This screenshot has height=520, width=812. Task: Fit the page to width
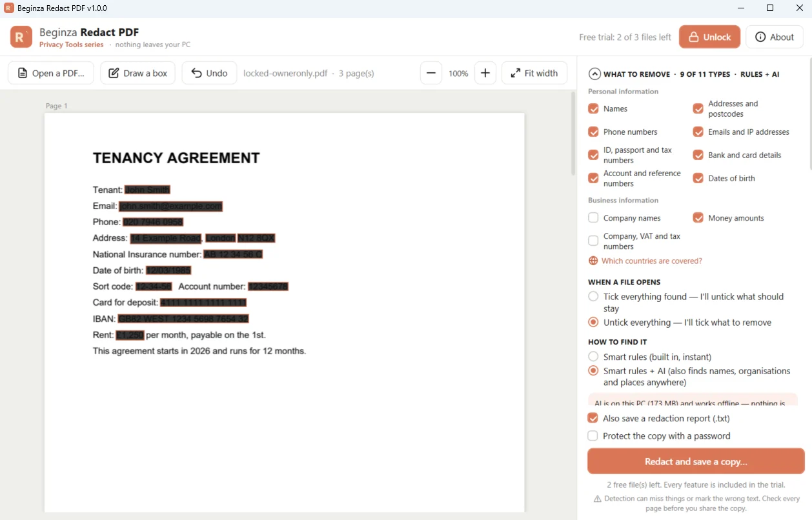click(534, 73)
